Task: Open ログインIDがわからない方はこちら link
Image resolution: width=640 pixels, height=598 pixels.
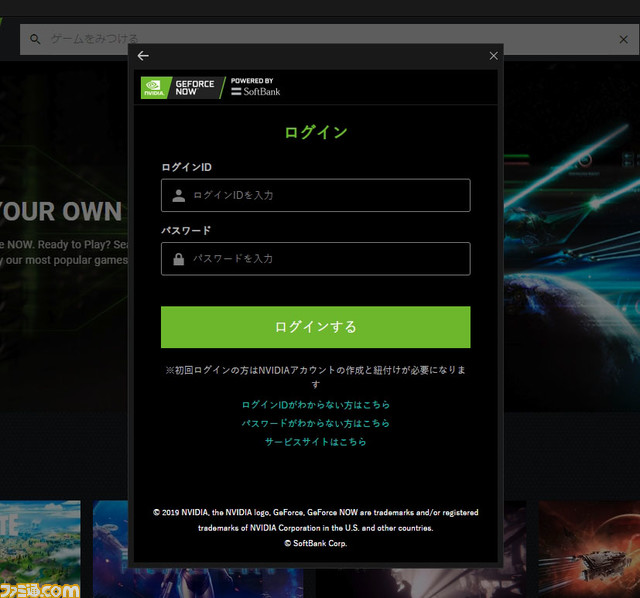Action: coord(316,405)
